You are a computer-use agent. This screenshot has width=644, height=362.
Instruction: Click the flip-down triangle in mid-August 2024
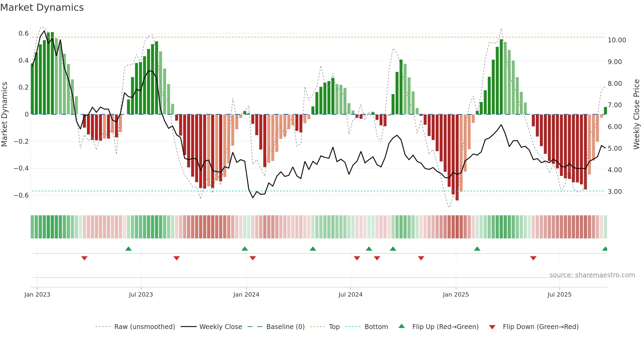point(377,258)
